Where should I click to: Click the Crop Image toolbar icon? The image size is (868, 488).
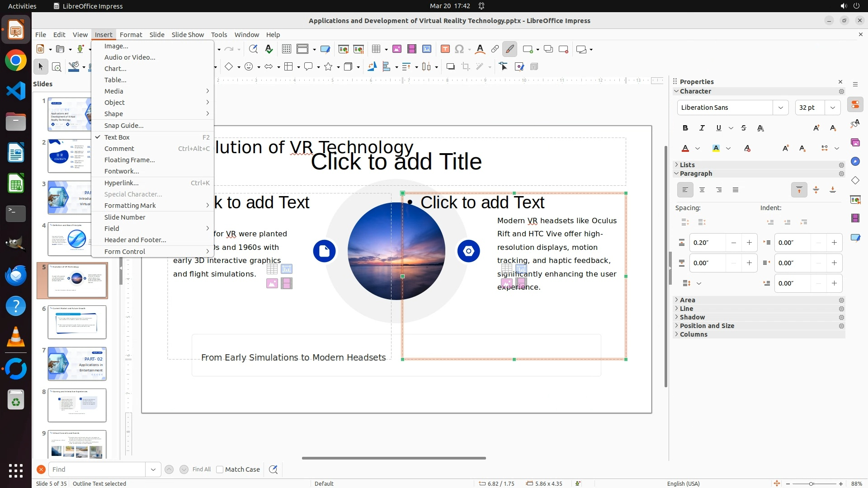pos(465,67)
